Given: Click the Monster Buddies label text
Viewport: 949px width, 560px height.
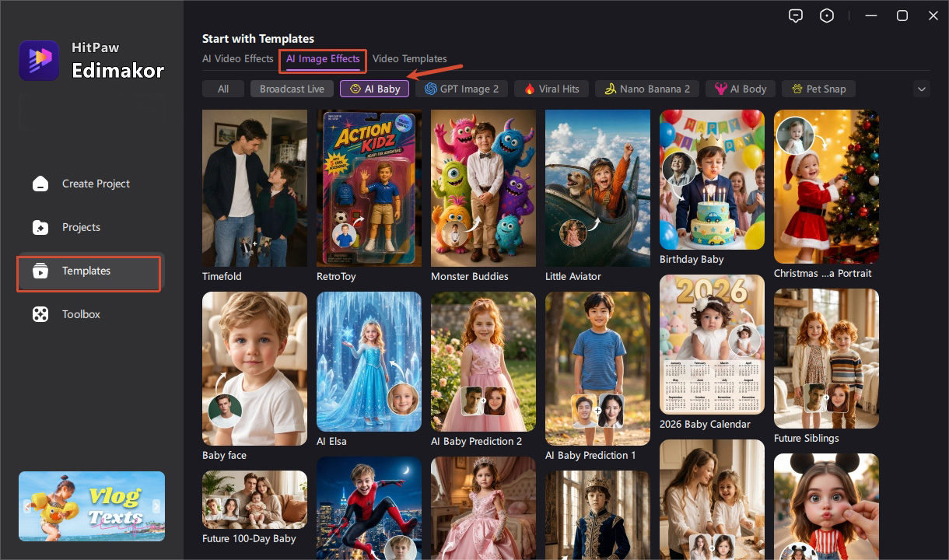Looking at the screenshot, I should click(470, 276).
